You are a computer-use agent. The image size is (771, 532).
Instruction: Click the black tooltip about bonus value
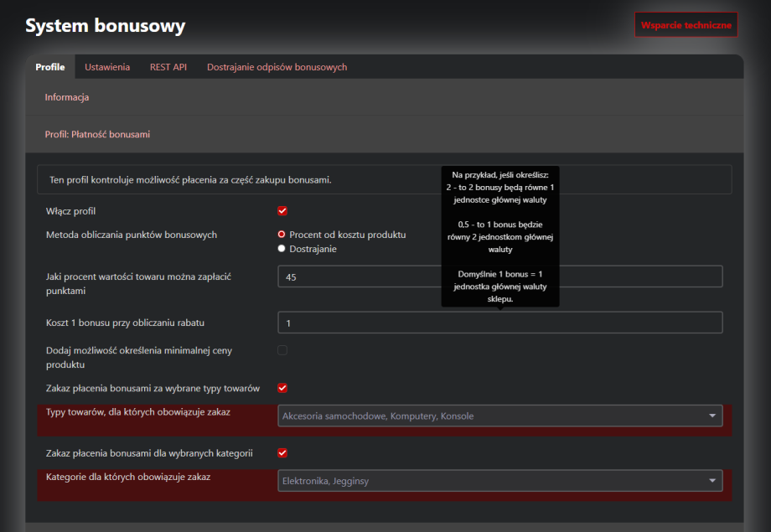click(500, 236)
